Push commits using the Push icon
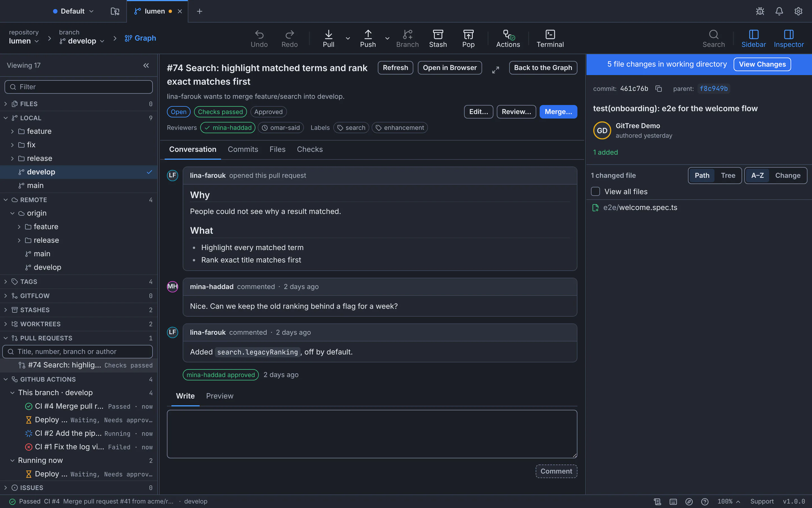The image size is (812, 508). [368, 39]
